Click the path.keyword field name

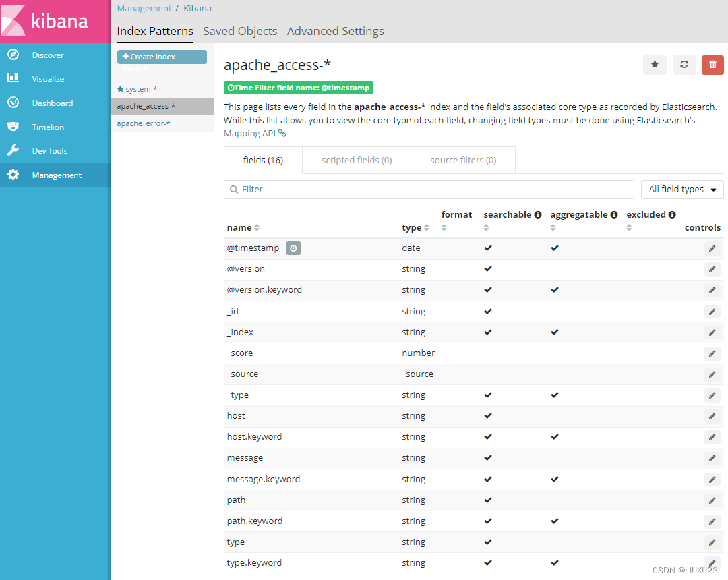click(x=254, y=521)
